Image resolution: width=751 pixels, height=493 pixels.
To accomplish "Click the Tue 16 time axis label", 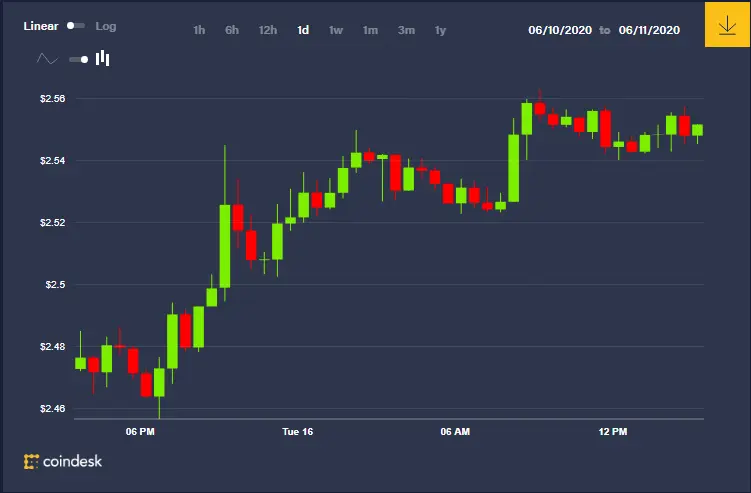I will 297,432.
